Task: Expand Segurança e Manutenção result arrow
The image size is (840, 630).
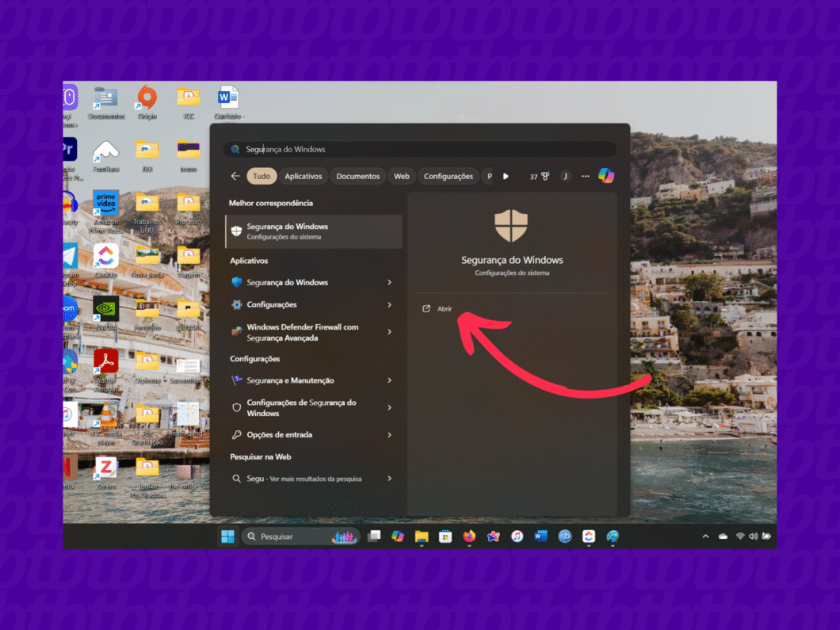Action: click(389, 380)
